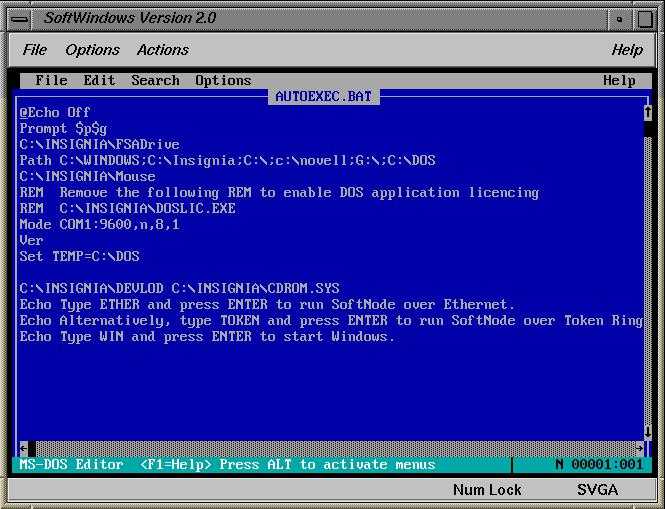Screen dimensions: 665x509
Task: Click the minimize button in title bar
Action: (620, 20)
